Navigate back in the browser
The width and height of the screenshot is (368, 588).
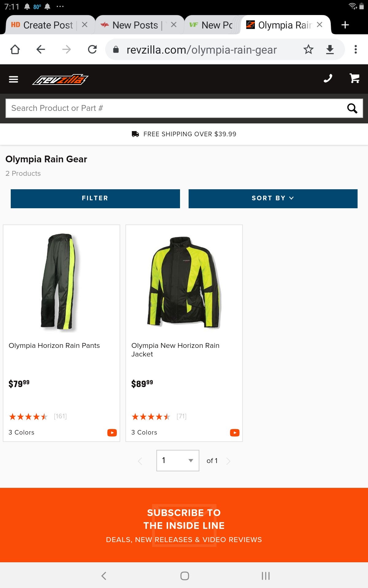[x=40, y=49]
